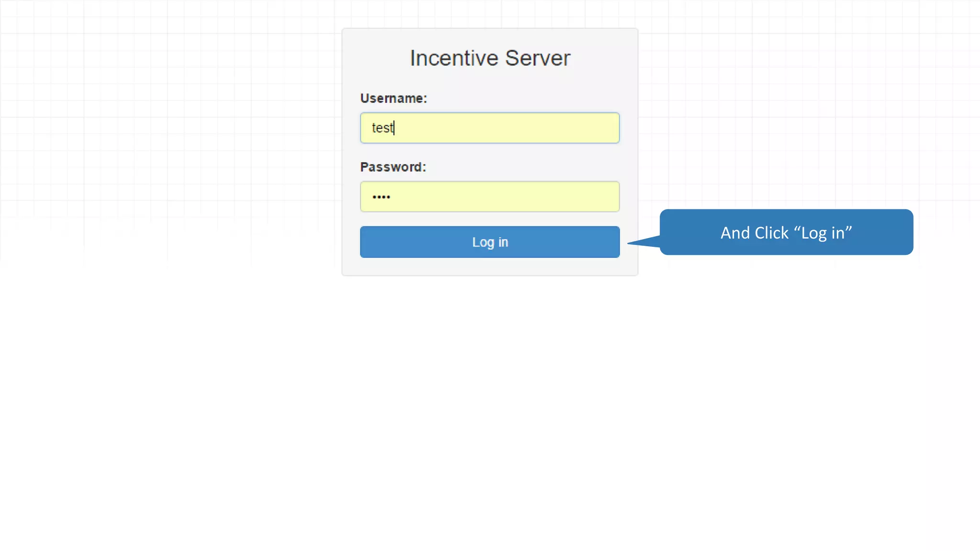980x551 pixels.
Task: Click the "Username:" field label
Action: point(393,99)
